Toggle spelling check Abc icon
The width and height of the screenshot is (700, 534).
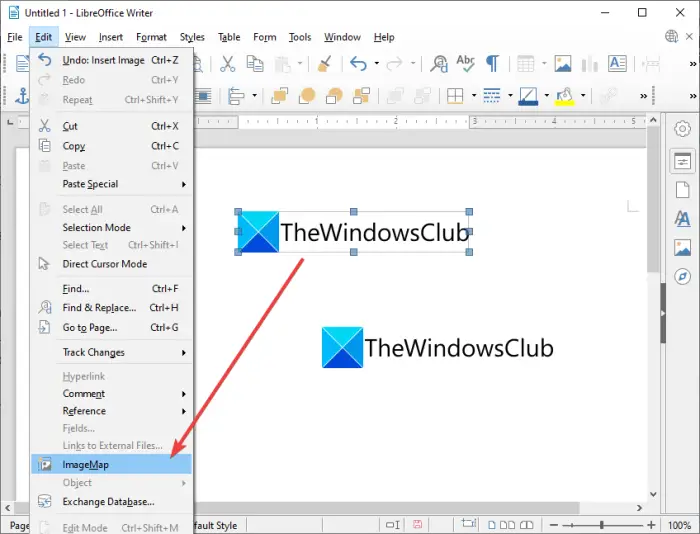465,64
